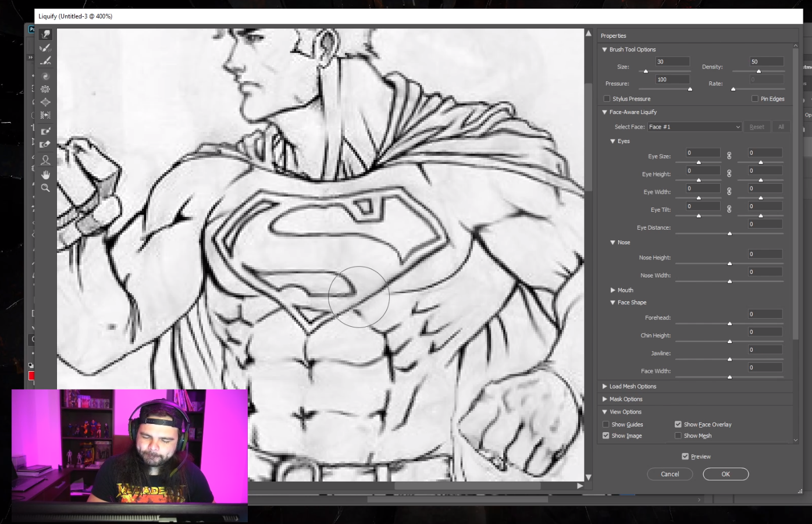Link left and right Eye Height values
The width and height of the screenshot is (812, 524).
[x=729, y=173]
